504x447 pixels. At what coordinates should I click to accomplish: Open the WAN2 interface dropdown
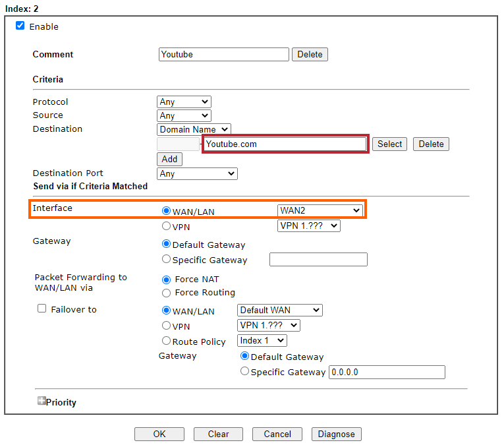(320, 210)
